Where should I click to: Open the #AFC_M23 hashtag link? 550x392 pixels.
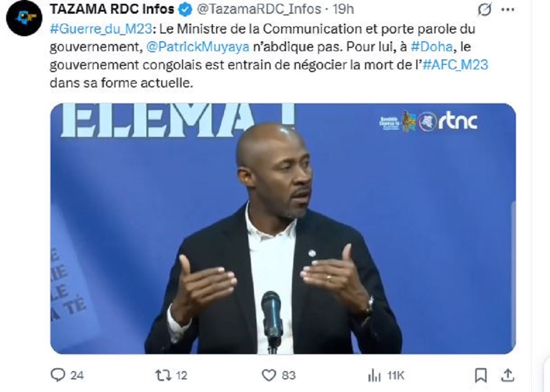[455, 65]
